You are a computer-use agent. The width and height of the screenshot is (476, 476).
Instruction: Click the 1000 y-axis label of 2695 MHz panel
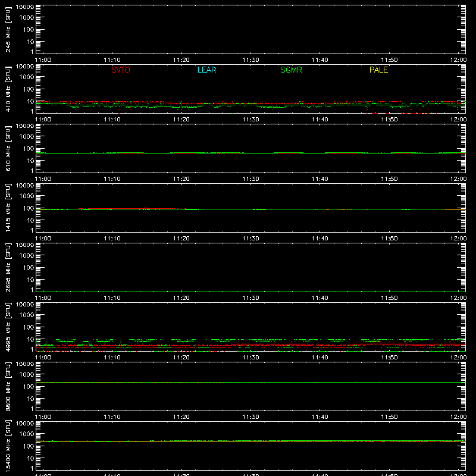click(27, 256)
